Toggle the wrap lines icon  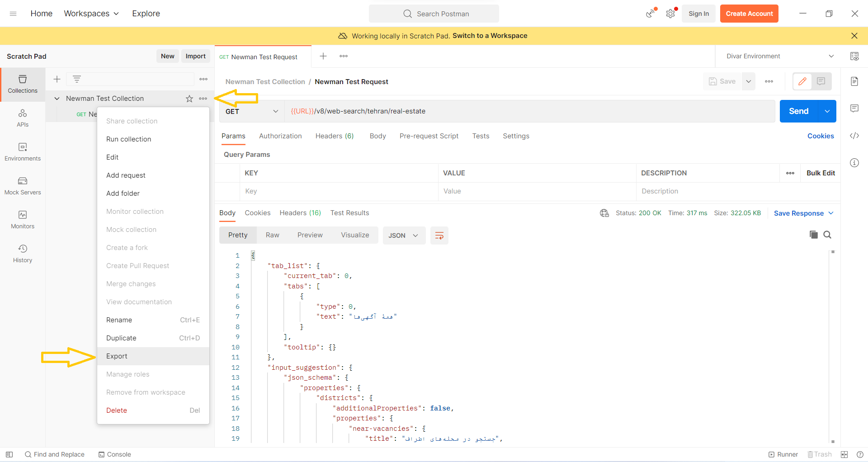(439, 236)
